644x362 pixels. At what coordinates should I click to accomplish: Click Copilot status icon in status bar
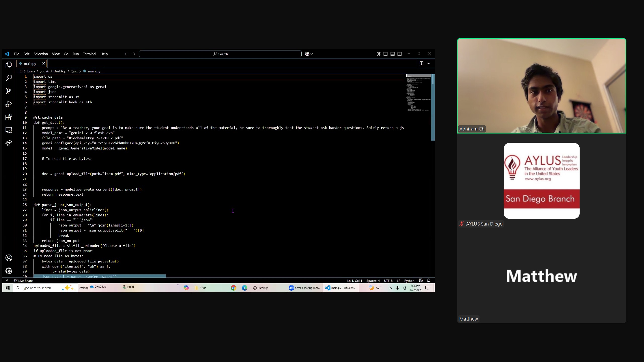point(421,281)
